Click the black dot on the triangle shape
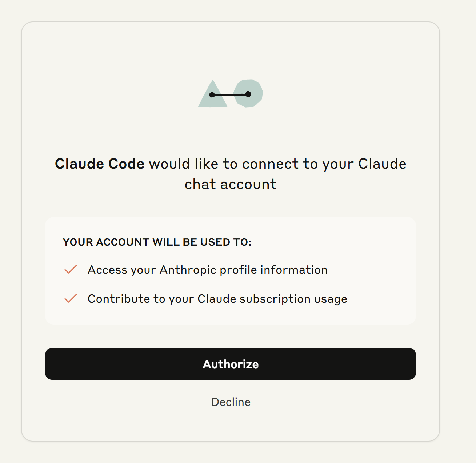 (212, 95)
